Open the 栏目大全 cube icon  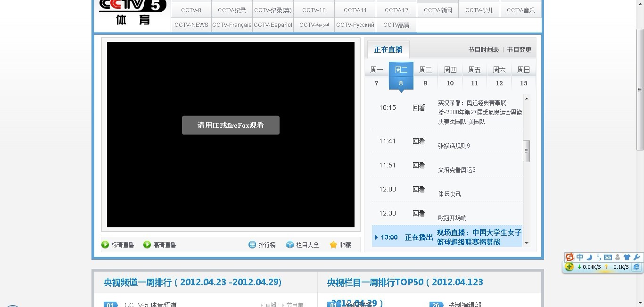click(x=290, y=245)
